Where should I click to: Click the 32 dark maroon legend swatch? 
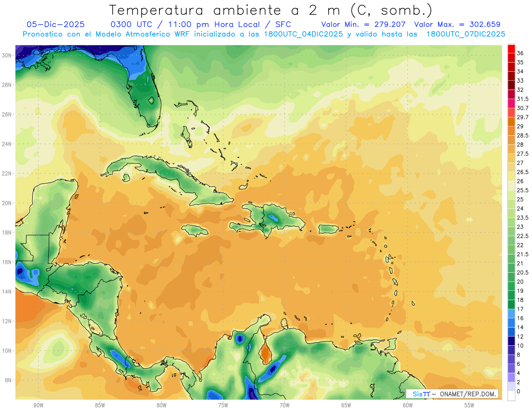(511, 85)
